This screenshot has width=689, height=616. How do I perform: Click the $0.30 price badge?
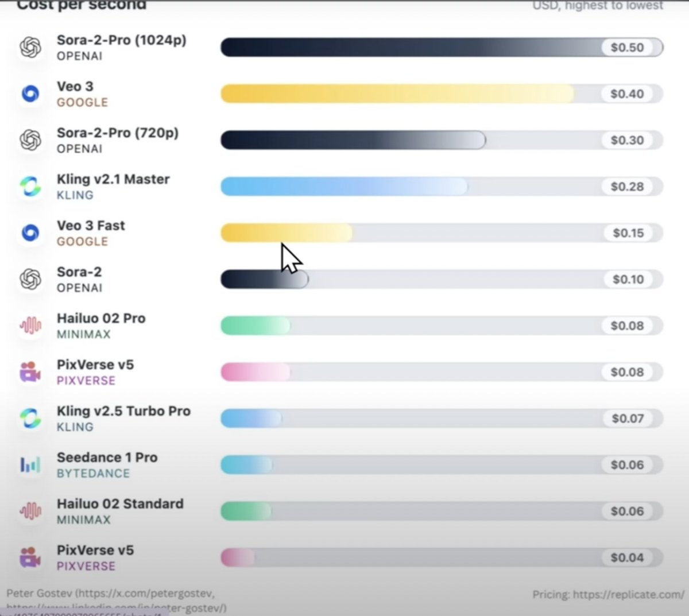[627, 140]
